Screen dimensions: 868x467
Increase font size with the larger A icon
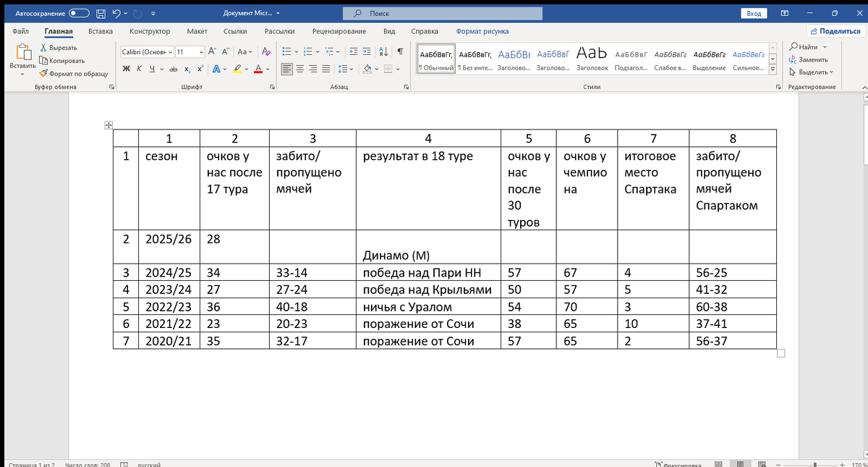tap(212, 52)
